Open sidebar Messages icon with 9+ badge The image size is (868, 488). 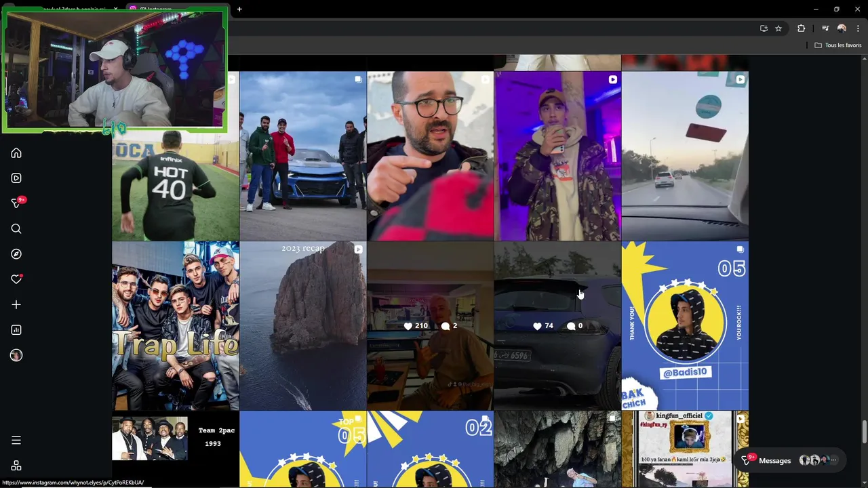tap(16, 203)
